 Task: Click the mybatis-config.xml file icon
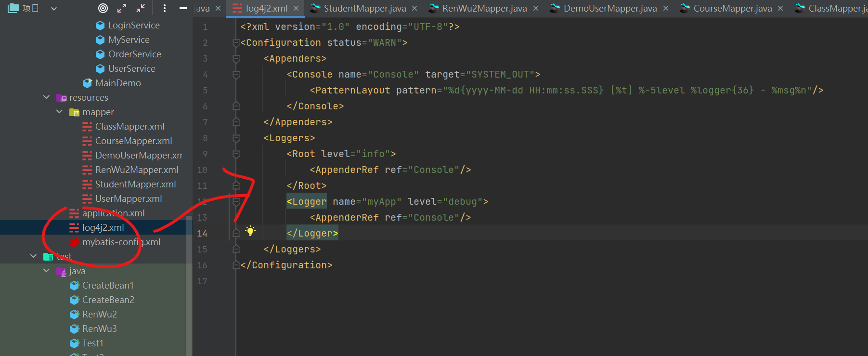(x=74, y=242)
